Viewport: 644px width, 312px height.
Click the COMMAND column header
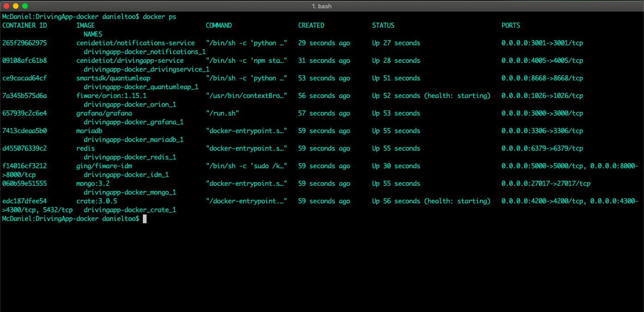pyautogui.click(x=219, y=25)
